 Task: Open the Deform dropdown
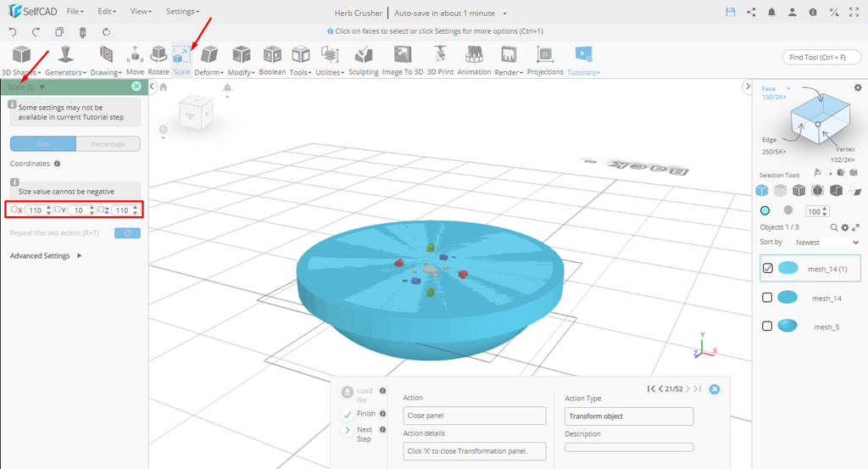[x=209, y=60]
